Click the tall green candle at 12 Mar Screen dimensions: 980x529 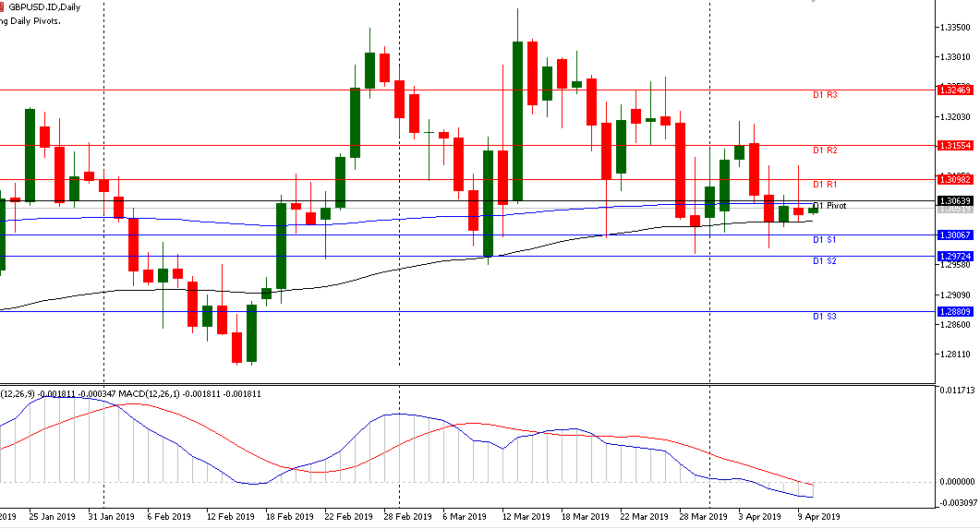click(517, 120)
